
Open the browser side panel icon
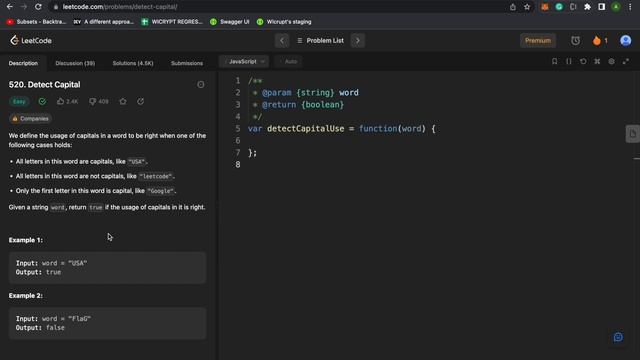click(x=602, y=7)
